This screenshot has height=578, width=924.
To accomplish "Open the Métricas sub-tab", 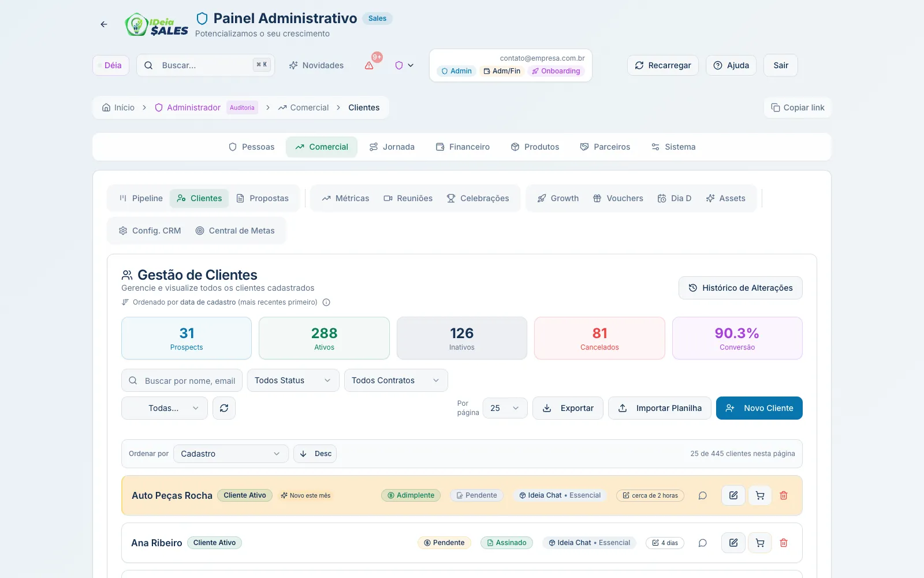I will 345,198.
